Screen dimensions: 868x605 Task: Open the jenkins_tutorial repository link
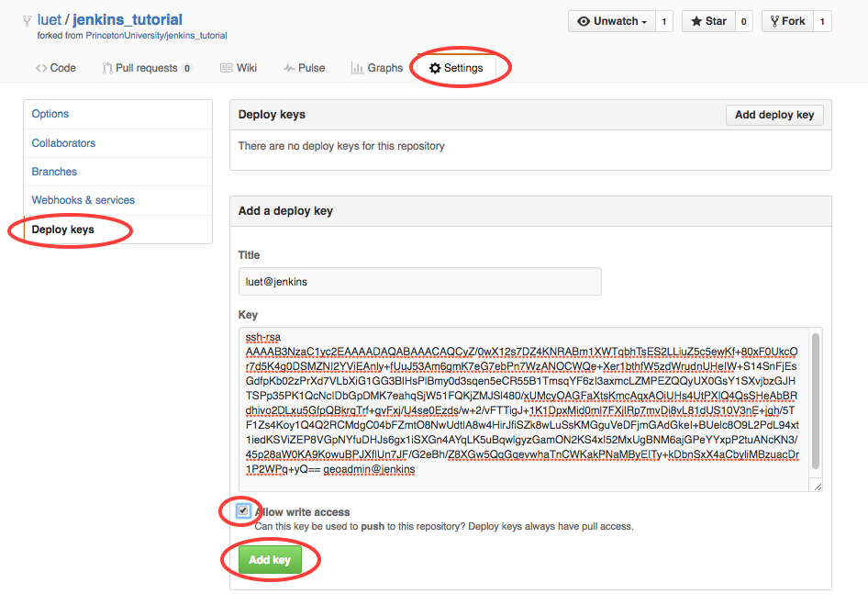pos(128,20)
